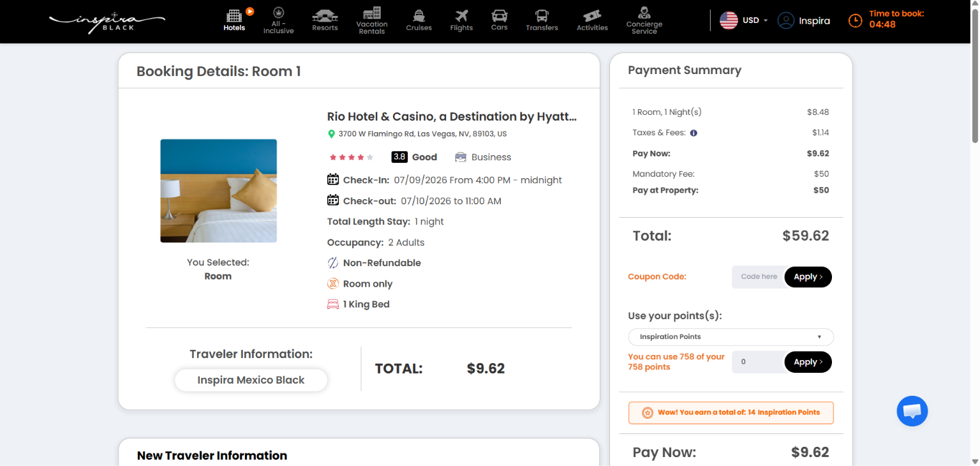This screenshot has height=466, width=980.
Task: Click the 'You can use 758' points text
Action: point(676,362)
